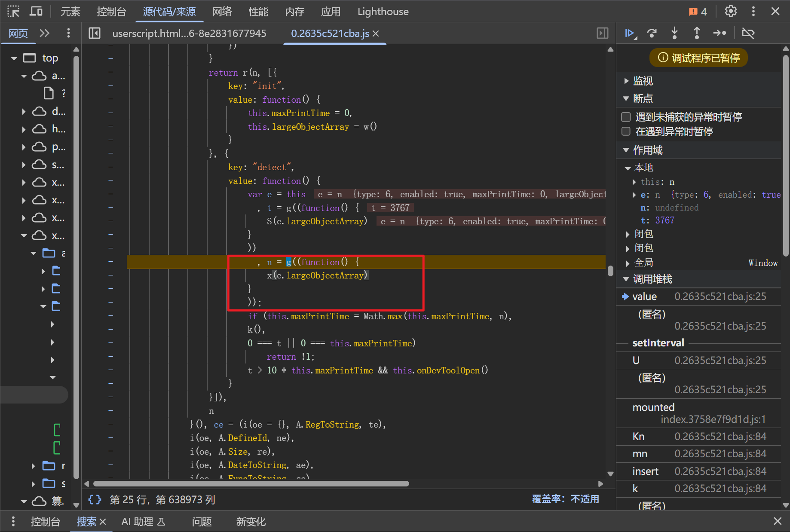
Task: Open the mounted call stack frame
Action: [x=653, y=407]
